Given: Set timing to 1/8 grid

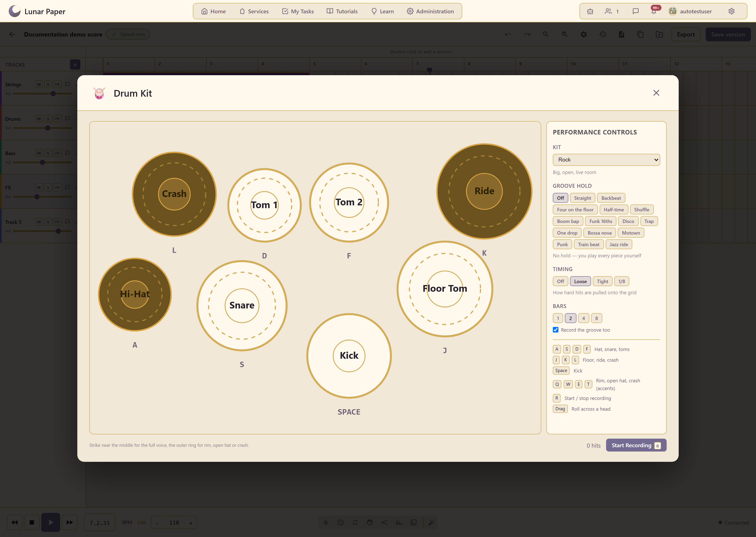Looking at the screenshot, I should 622,281.
